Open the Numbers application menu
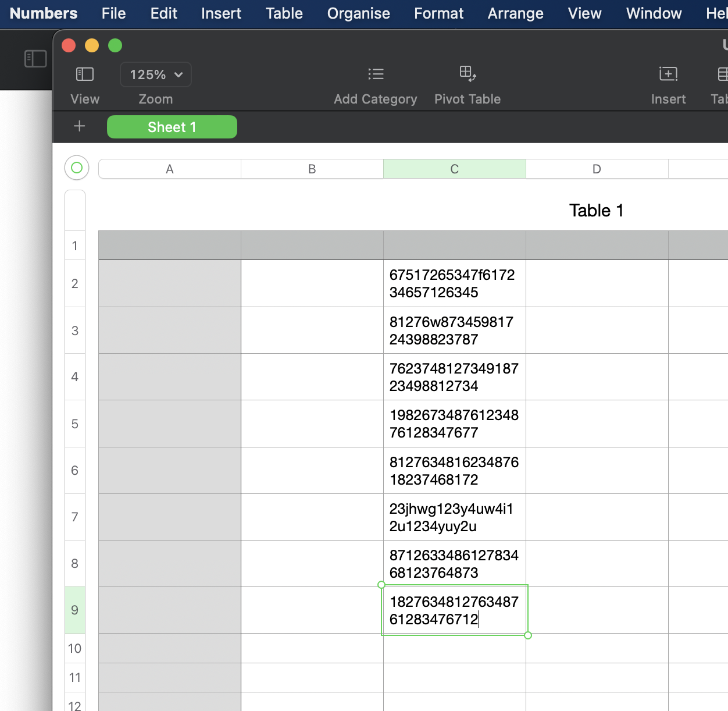This screenshot has height=711, width=728. pyautogui.click(x=44, y=13)
